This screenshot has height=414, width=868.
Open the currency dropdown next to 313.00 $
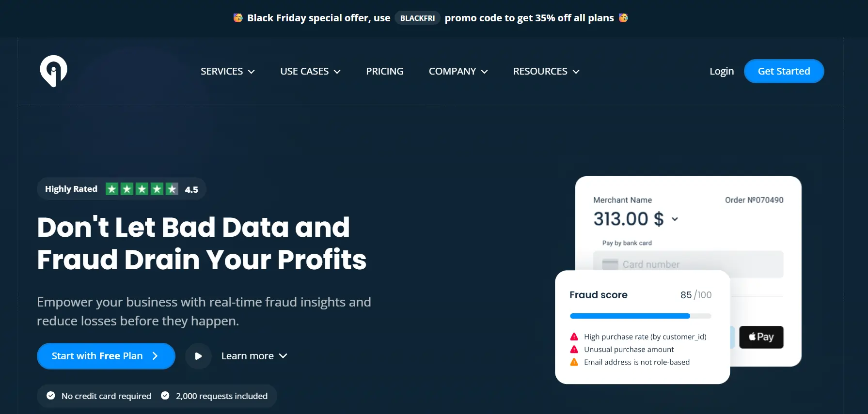(675, 219)
